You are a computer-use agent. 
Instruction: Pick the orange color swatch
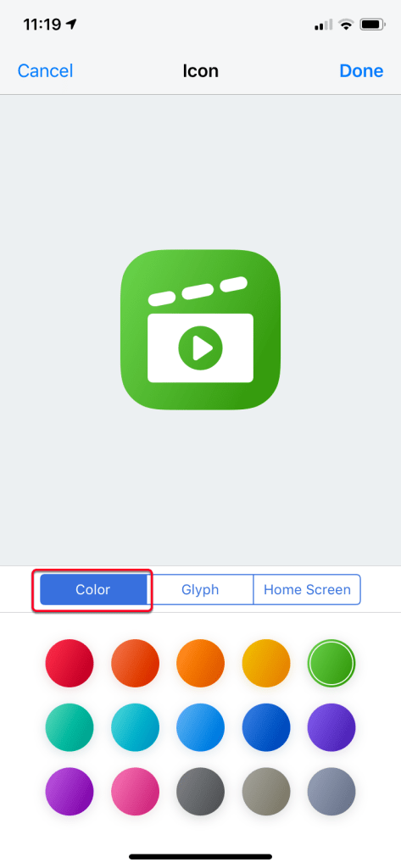[200, 663]
